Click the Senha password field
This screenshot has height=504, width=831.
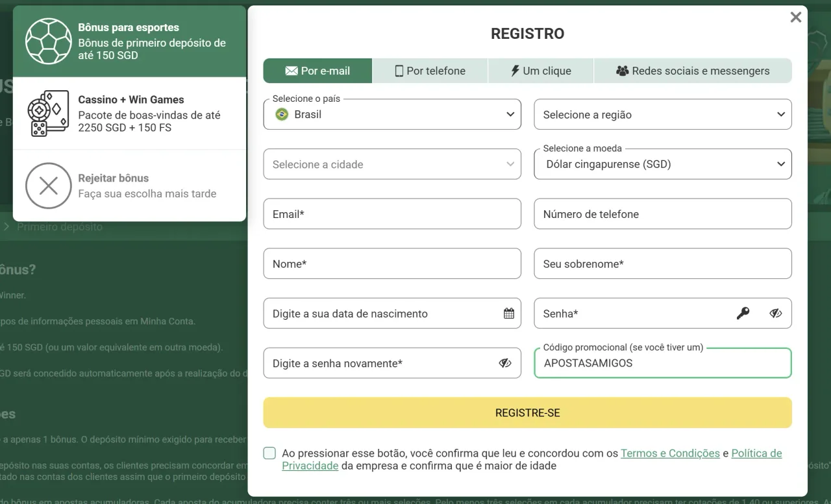tap(663, 313)
